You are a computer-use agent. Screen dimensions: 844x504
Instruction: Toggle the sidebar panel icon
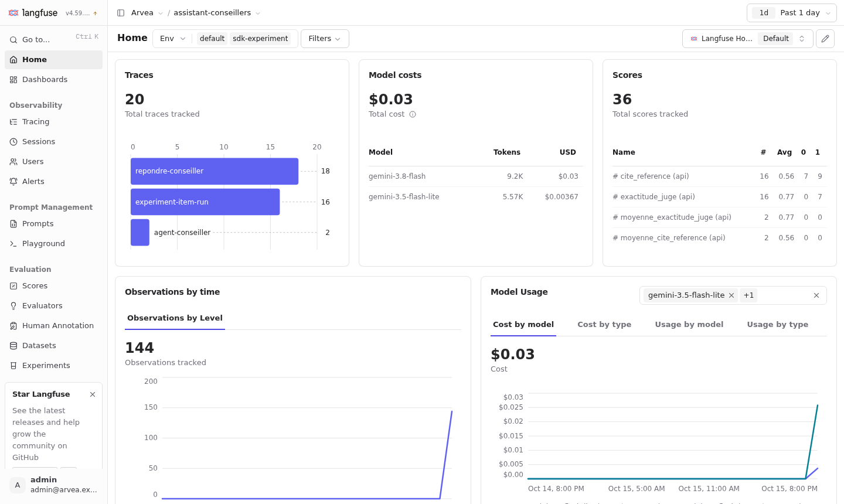[121, 13]
